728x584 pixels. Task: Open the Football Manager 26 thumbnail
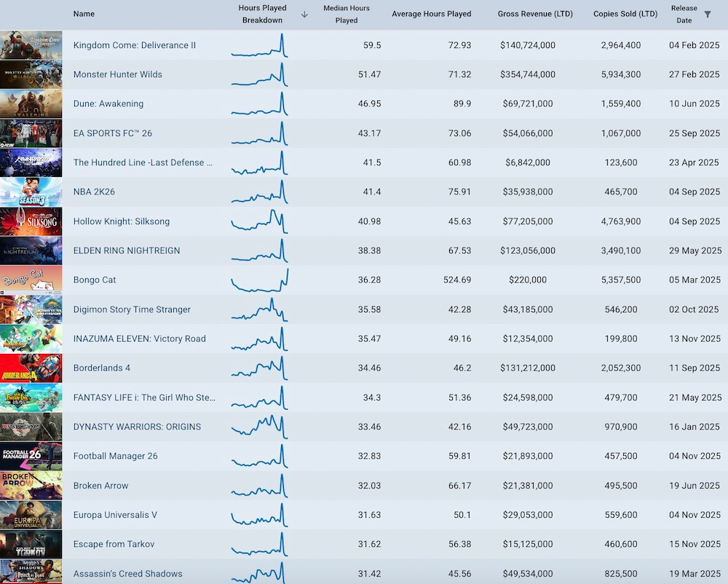[31, 457]
